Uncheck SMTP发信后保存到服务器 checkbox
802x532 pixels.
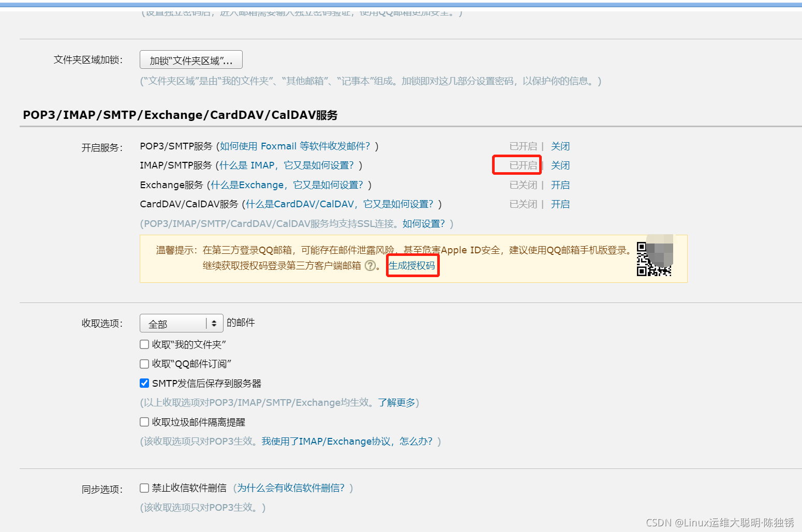tap(144, 383)
